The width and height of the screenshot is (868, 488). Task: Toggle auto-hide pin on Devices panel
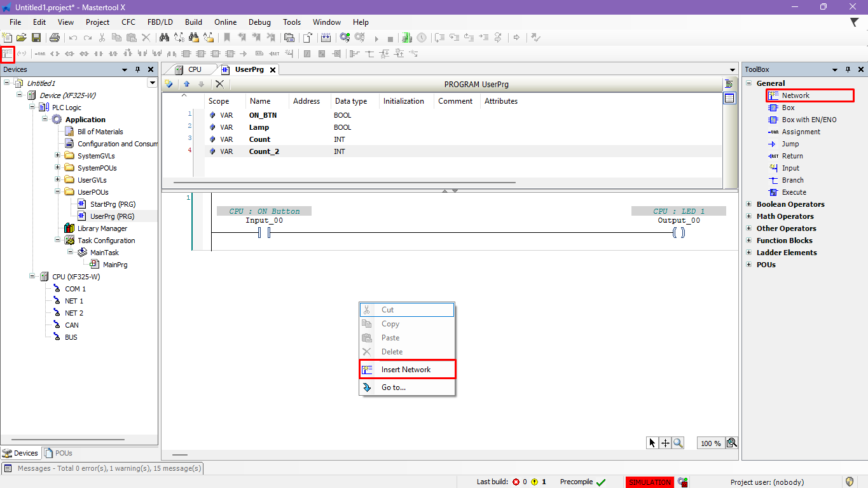click(138, 69)
